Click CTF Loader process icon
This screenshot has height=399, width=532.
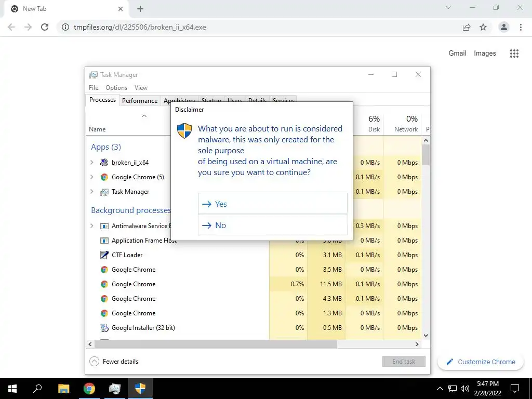point(104,255)
